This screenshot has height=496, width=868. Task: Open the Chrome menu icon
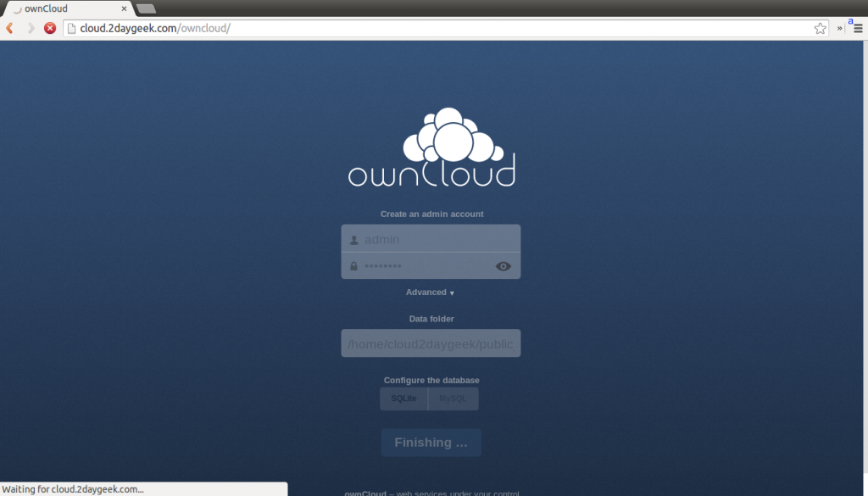pyautogui.click(x=859, y=27)
